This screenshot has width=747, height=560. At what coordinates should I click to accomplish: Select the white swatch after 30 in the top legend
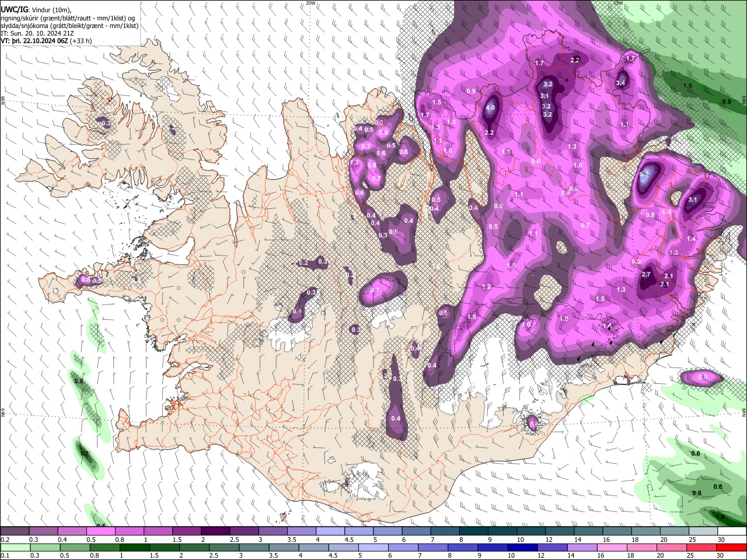[x=731, y=531]
